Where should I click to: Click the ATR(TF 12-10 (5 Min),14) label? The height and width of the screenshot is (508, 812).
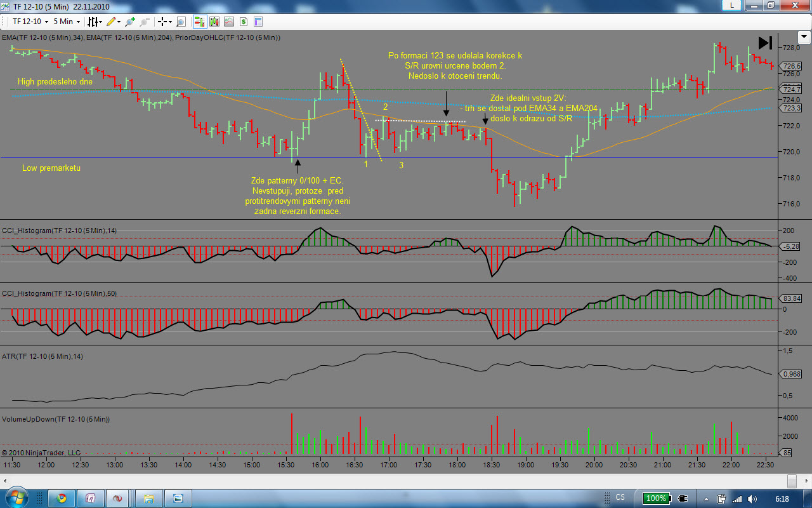point(43,356)
